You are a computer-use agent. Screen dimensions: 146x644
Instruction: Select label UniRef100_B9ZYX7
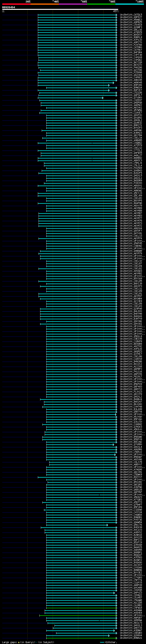[x=131, y=477]
